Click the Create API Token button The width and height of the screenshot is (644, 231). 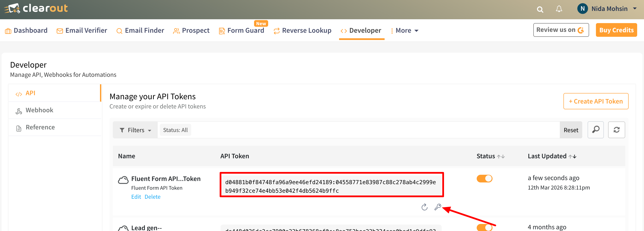click(x=596, y=101)
